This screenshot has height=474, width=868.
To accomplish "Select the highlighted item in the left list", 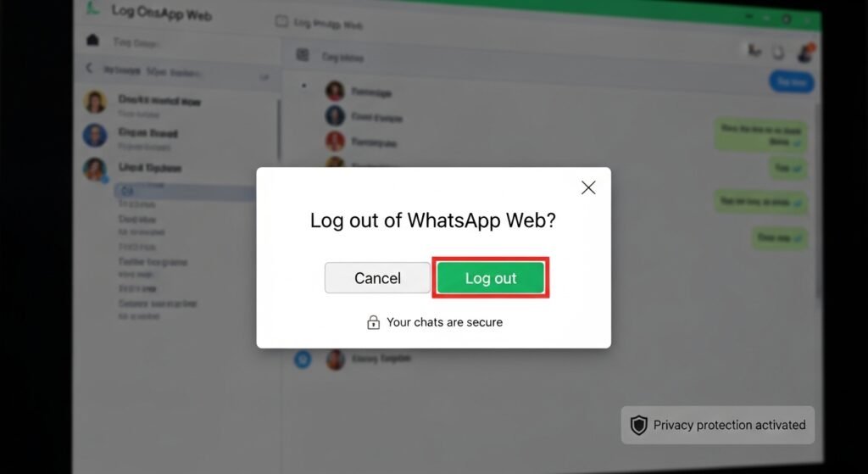I will click(185, 192).
